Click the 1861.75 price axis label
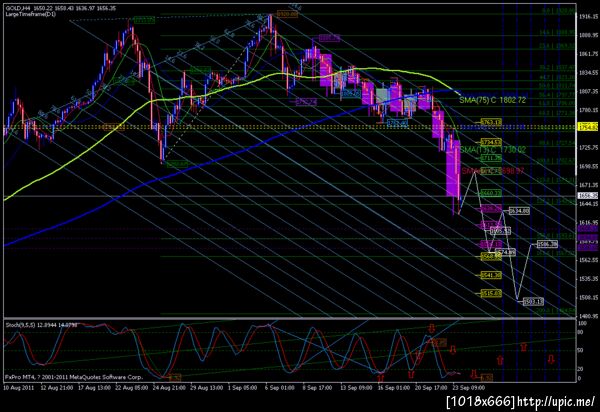The width and height of the screenshot is (600, 412). 589,54
